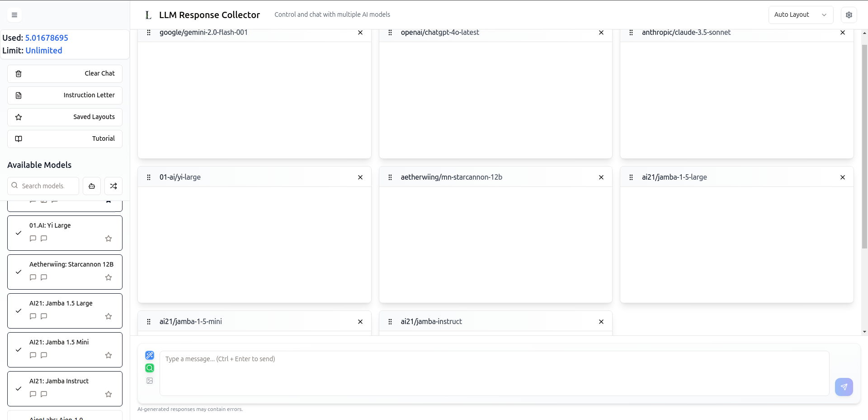Screen dimensions: 868x420
Task: Click the image attachment icon by message box
Action: pos(150,381)
